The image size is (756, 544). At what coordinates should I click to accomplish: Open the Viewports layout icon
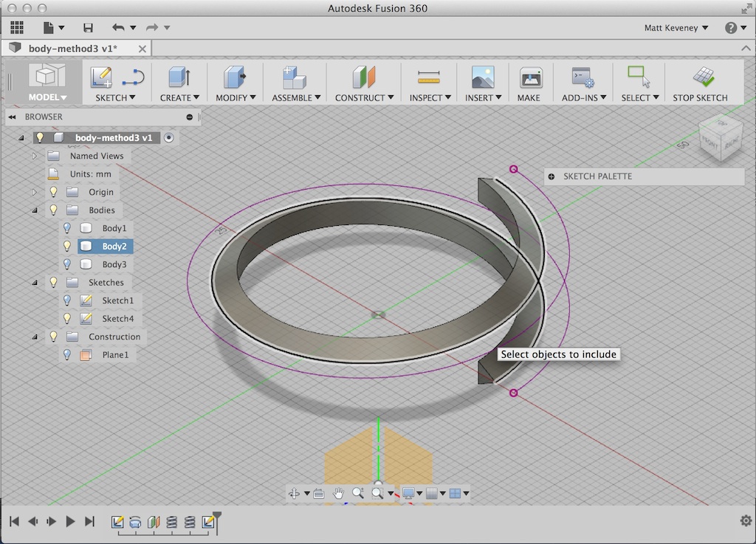pyautogui.click(x=455, y=493)
